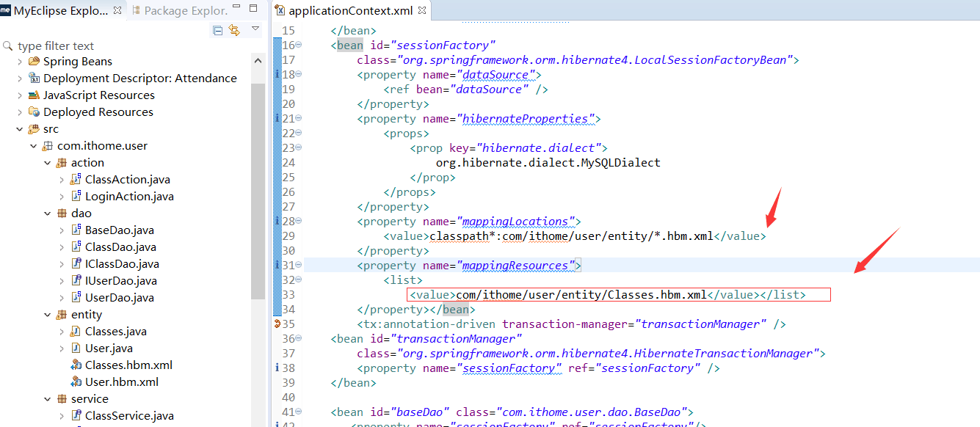
Task: Close the MyEclipse Explorer tab
Action: pos(116,10)
